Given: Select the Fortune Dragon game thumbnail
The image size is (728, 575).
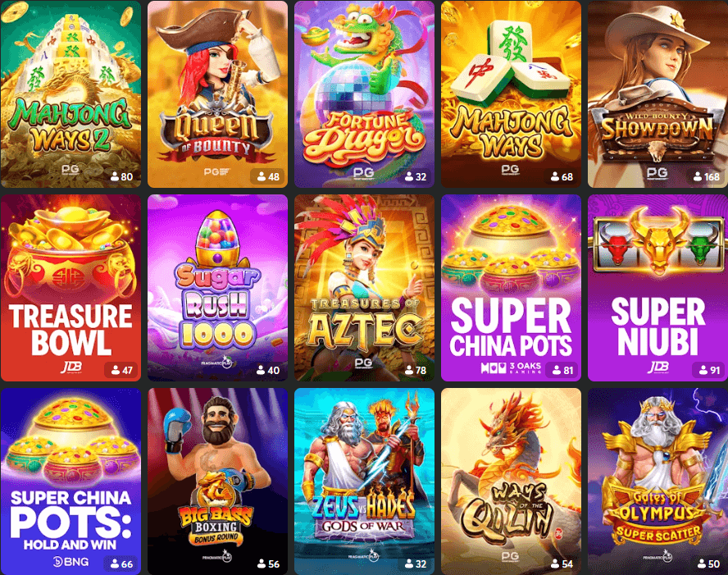Looking at the screenshot, I should [364, 94].
